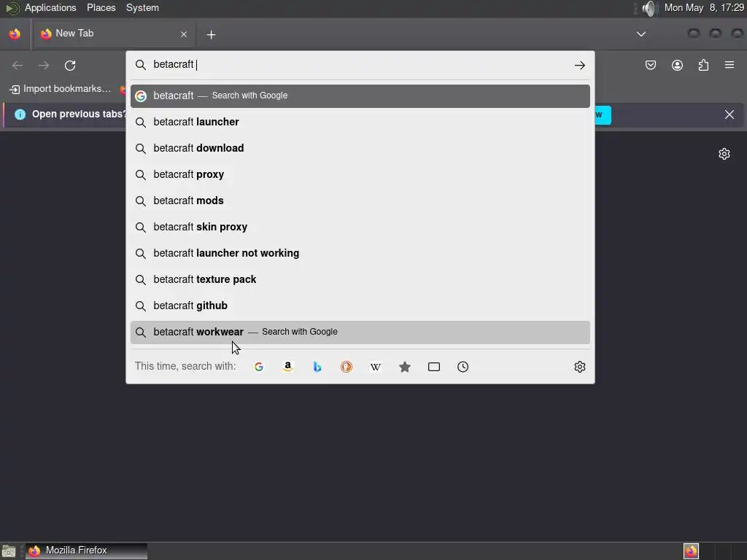Click Import bookmarks link
The height and width of the screenshot is (560, 747).
pos(61,88)
